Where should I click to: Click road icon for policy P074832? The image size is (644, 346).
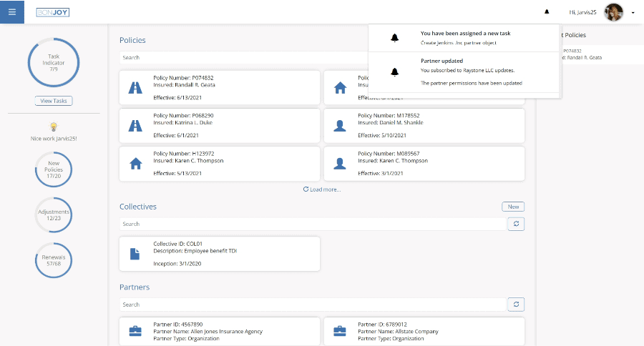135,87
